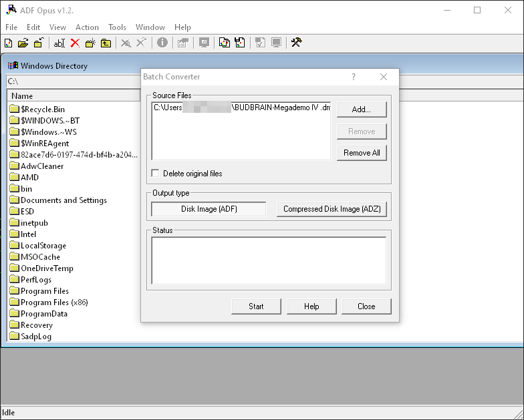Click the folder icon beside Recovery
This screenshot has width=524, height=420.
(x=15, y=325)
